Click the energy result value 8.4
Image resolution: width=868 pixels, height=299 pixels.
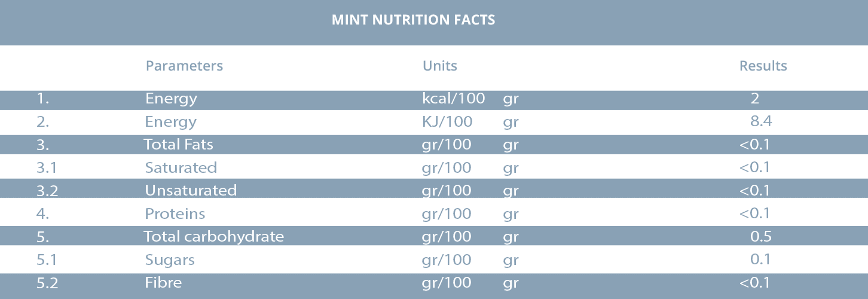point(761,122)
